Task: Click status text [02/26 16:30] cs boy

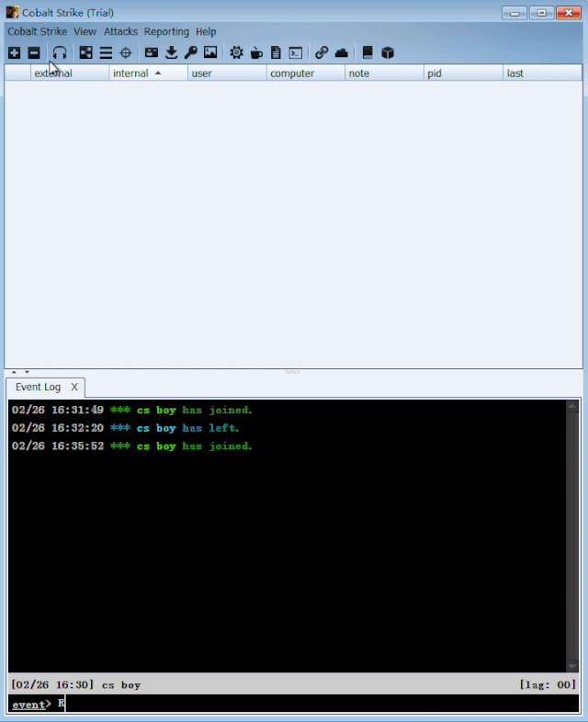Action: [76, 684]
